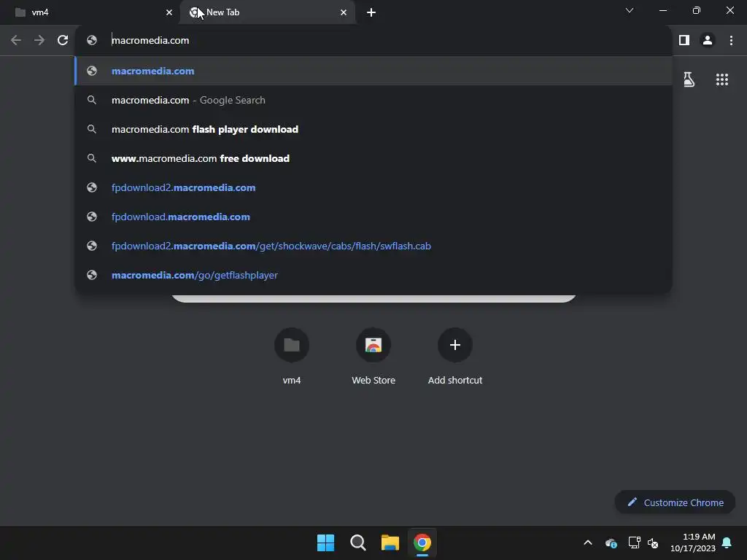Screen dimensions: 747x560
Task: Open the macromedia.com/go/getflashplayer suggestion
Action: tap(373, 275)
